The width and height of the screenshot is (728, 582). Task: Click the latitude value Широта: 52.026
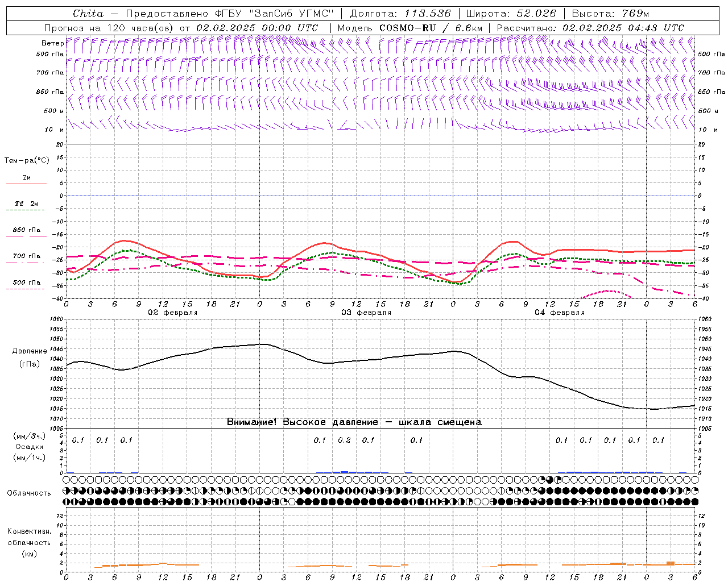tap(511, 13)
